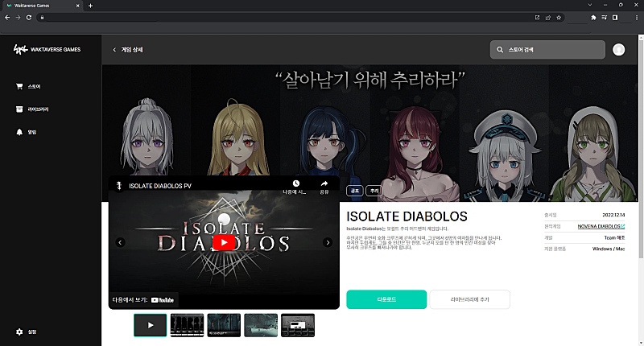The image size is (644, 346).
Task: Open the store from the cart icon
Action: coord(19,87)
